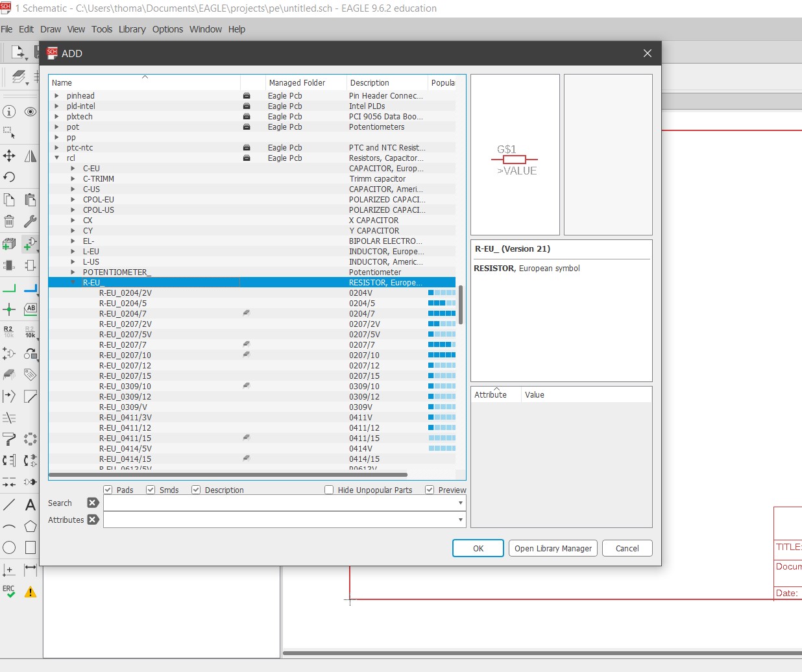Image resolution: width=802 pixels, height=672 pixels.
Task: Expand the C-EU device group
Action: coord(73,169)
